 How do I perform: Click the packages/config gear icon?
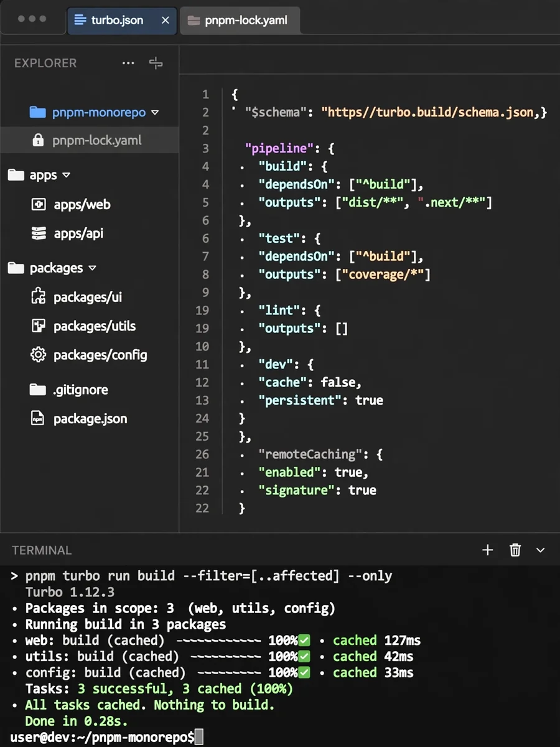[x=39, y=355]
